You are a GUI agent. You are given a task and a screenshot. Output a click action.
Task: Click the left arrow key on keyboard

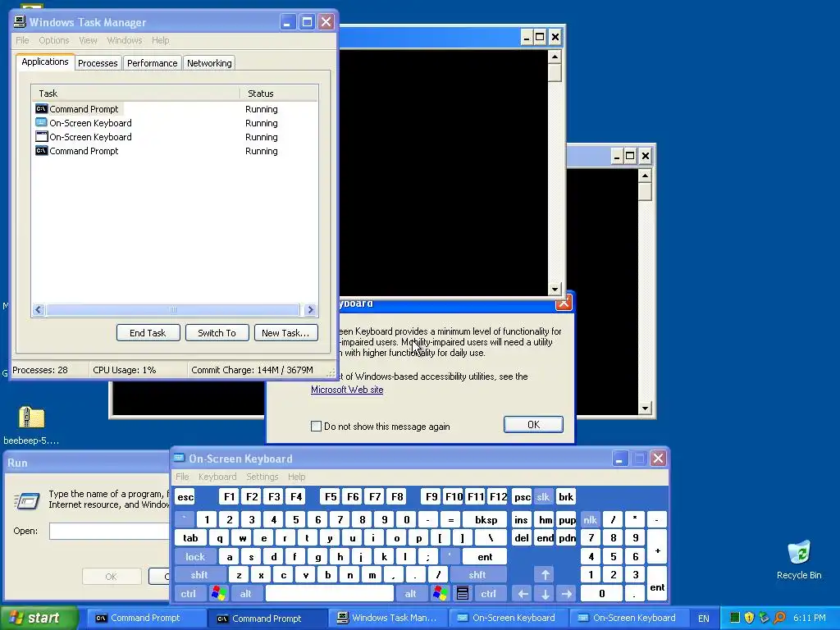point(523,594)
